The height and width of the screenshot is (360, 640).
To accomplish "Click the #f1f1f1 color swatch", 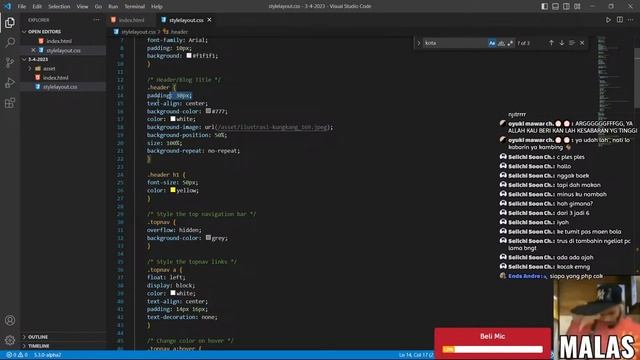I will point(189,56).
